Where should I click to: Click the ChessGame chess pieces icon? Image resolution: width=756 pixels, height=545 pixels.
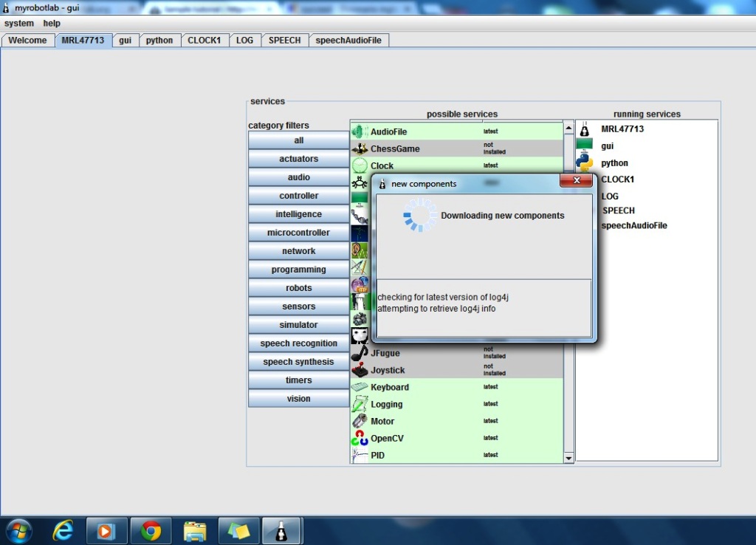(360, 148)
